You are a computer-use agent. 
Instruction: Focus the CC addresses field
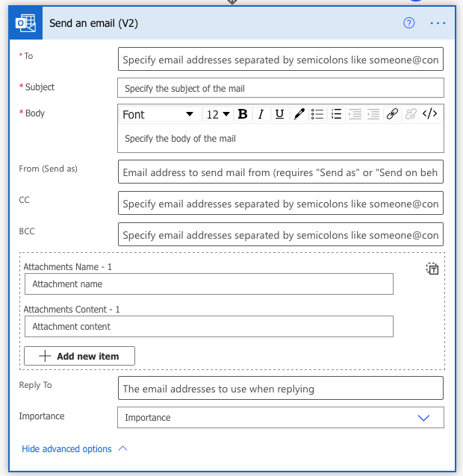[280, 203]
